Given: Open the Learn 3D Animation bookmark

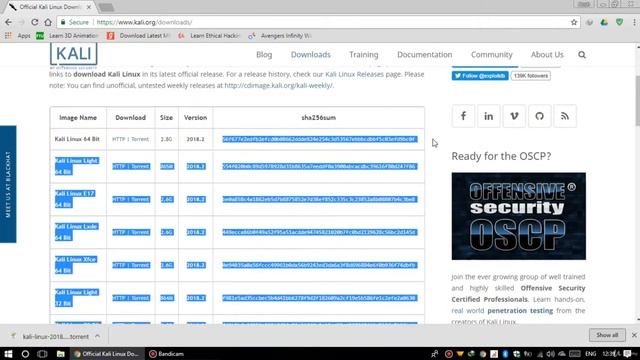Looking at the screenshot, I should [x=67, y=36].
